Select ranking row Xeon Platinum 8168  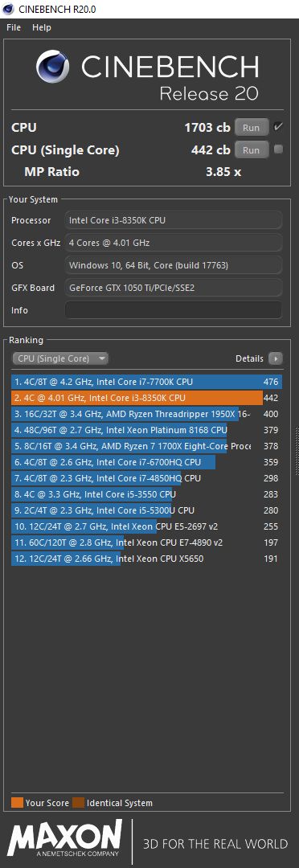click(147, 430)
